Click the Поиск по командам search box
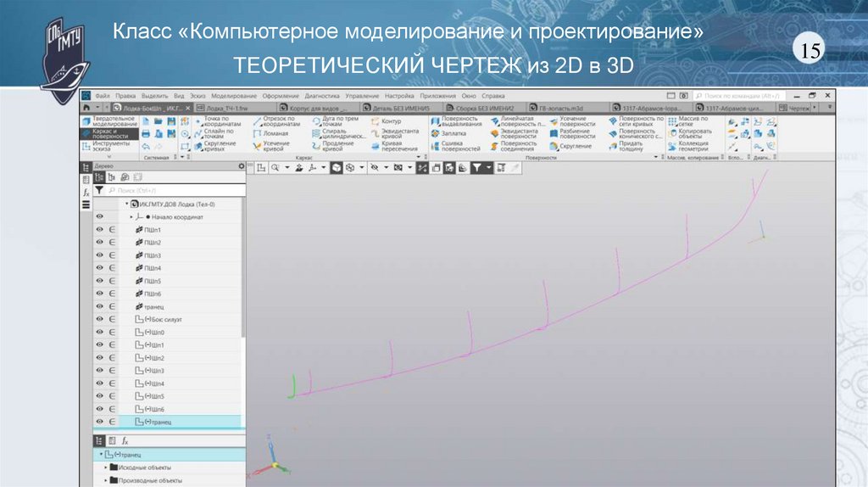 tap(739, 96)
